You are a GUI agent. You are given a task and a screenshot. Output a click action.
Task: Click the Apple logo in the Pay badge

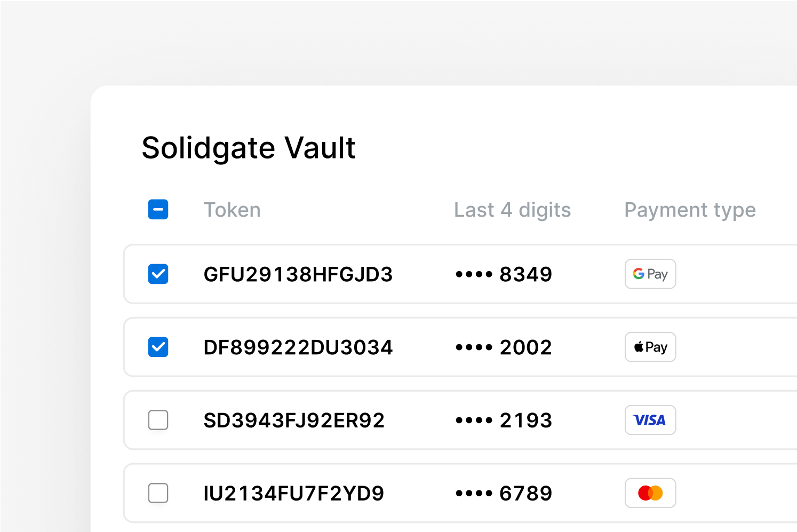tap(639, 347)
